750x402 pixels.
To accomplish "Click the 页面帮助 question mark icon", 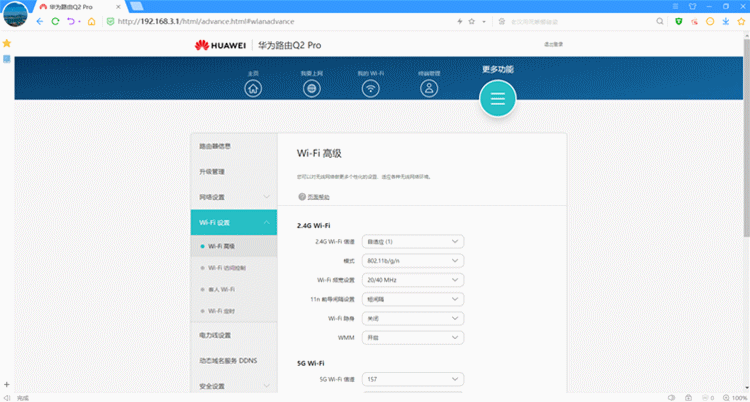I will coord(301,197).
